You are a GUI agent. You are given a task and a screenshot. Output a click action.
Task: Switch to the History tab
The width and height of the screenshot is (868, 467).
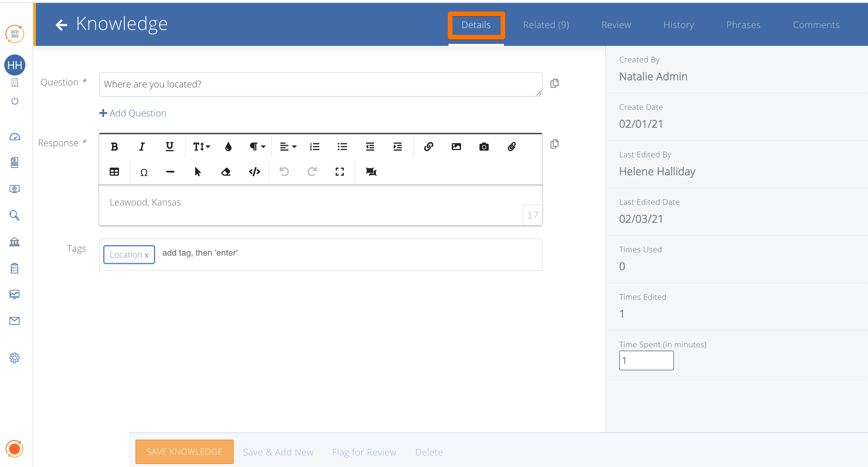click(x=678, y=25)
